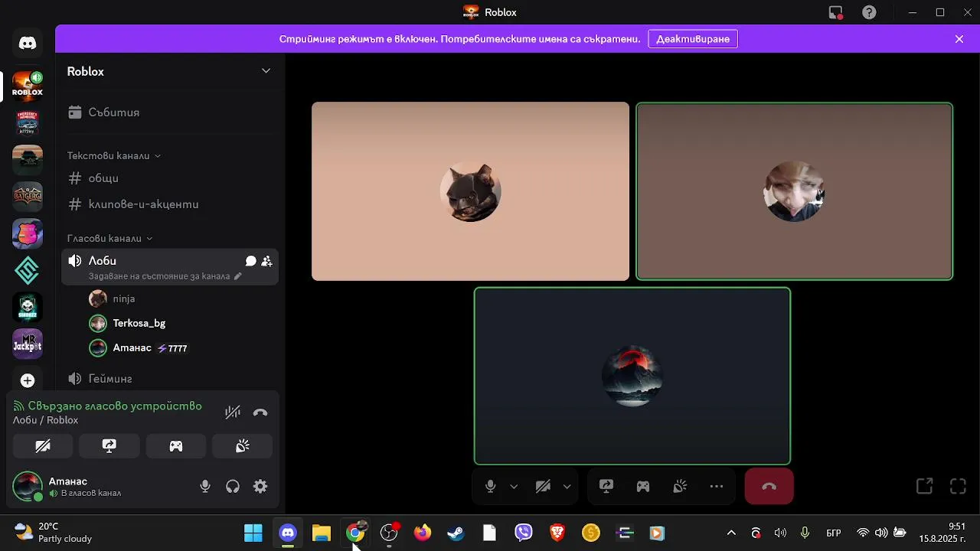Launch Steam from the taskbar
Viewport: 980px width, 551px height.
456,533
